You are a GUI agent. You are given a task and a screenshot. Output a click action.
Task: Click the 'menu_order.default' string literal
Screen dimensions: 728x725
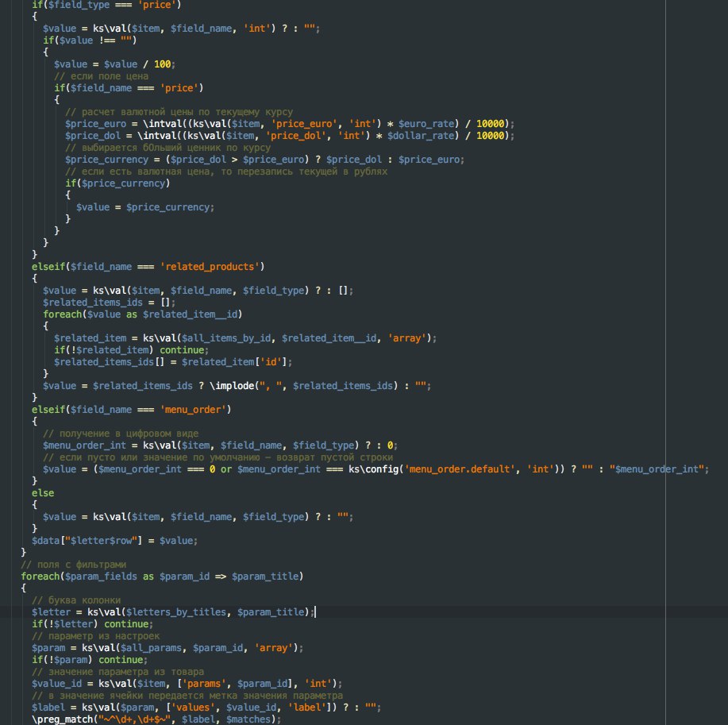tap(460, 469)
